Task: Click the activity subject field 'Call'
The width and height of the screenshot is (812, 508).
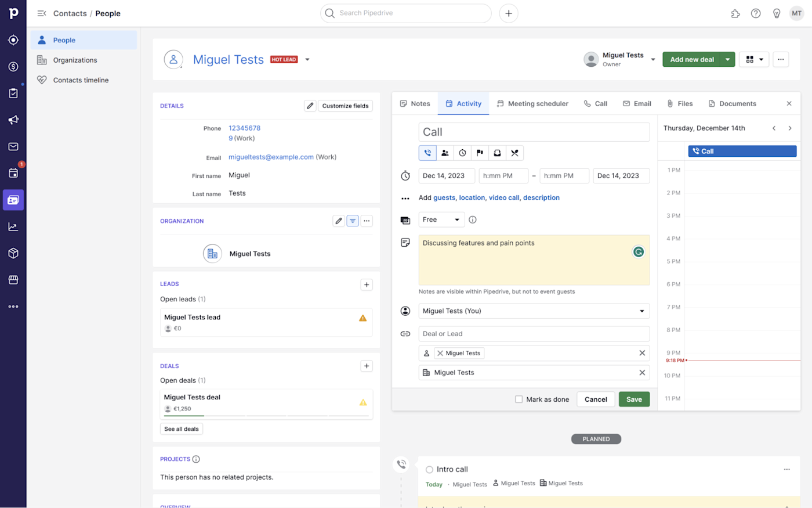Action: pos(534,132)
